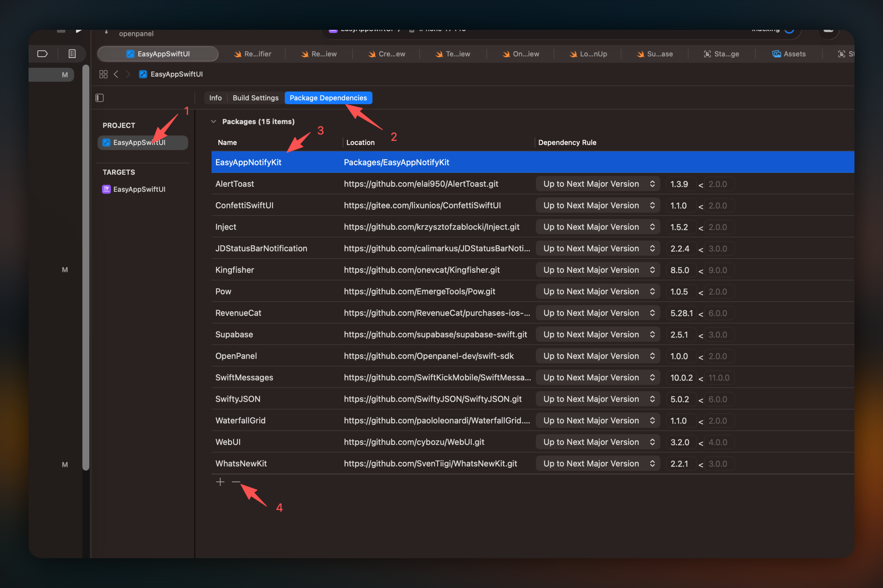
Task: Go back using the left chevron
Action: pyautogui.click(x=116, y=74)
